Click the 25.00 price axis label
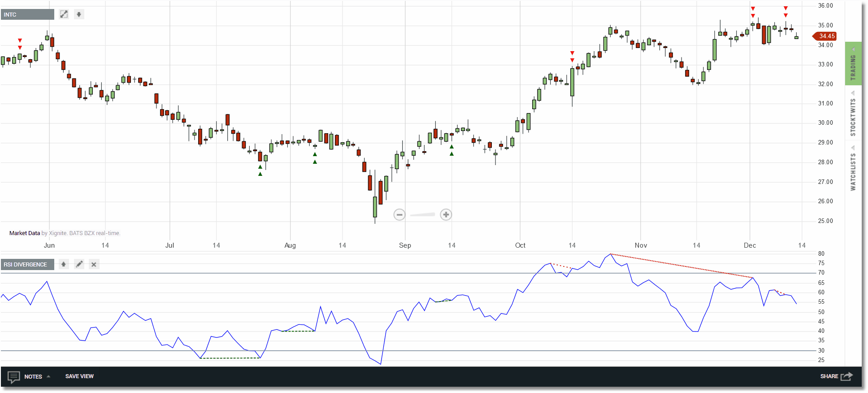The height and width of the screenshot is (393, 868). coord(825,221)
